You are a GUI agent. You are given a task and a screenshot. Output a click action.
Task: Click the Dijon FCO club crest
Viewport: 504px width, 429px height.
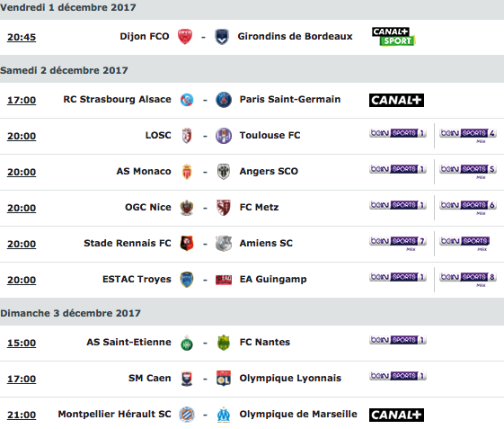[x=185, y=37]
